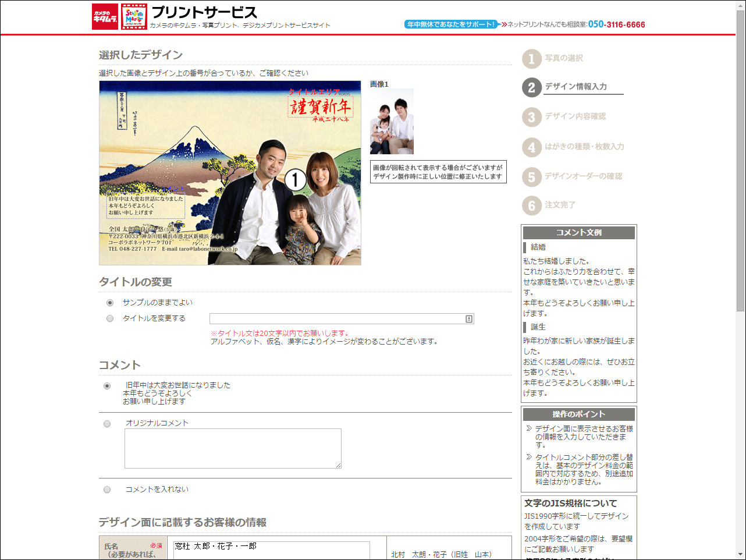Open the character helper icon in title field
This screenshot has height=560, width=746.
pos(469,318)
